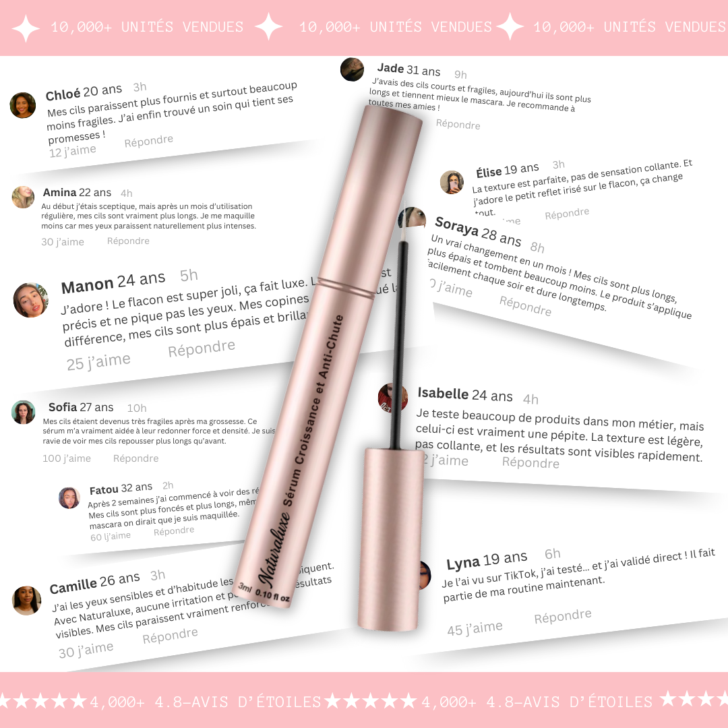Click Répondre under Chloé's comment
The width and height of the screenshot is (728, 728).
coord(148,141)
